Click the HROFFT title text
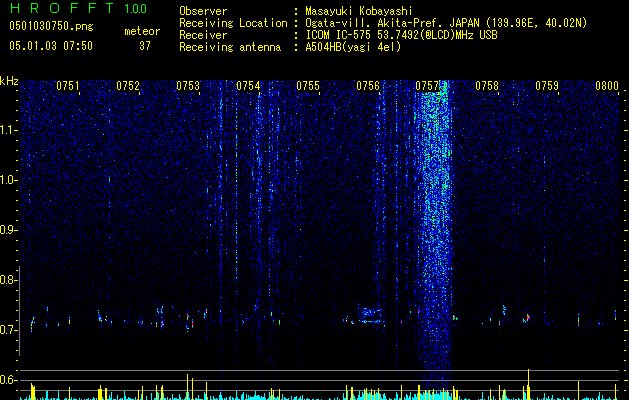629x400 pixels. click(x=62, y=8)
